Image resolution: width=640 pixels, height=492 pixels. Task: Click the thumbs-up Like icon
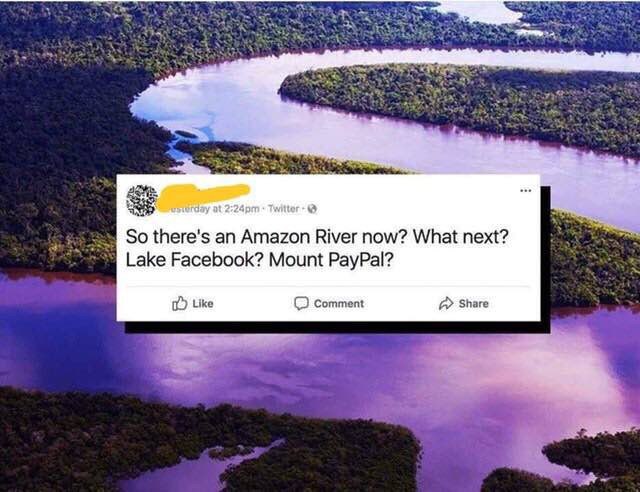(x=180, y=303)
